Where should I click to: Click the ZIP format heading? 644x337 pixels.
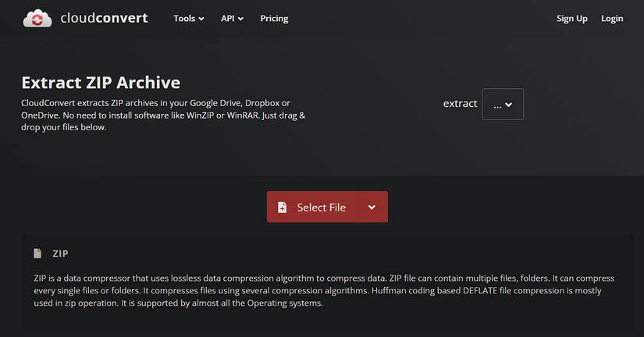click(x=60, y=254)
